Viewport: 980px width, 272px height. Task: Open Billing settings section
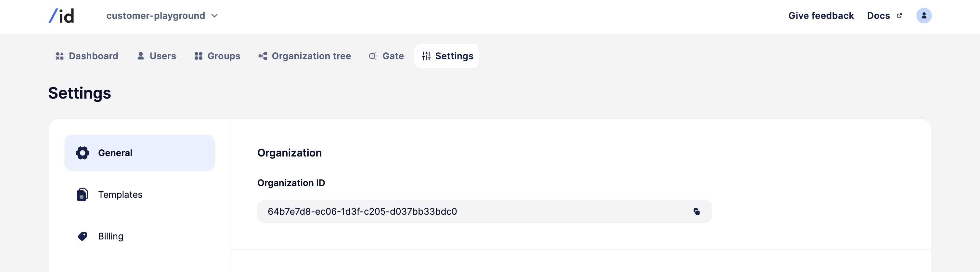click(x=111, y=236)
